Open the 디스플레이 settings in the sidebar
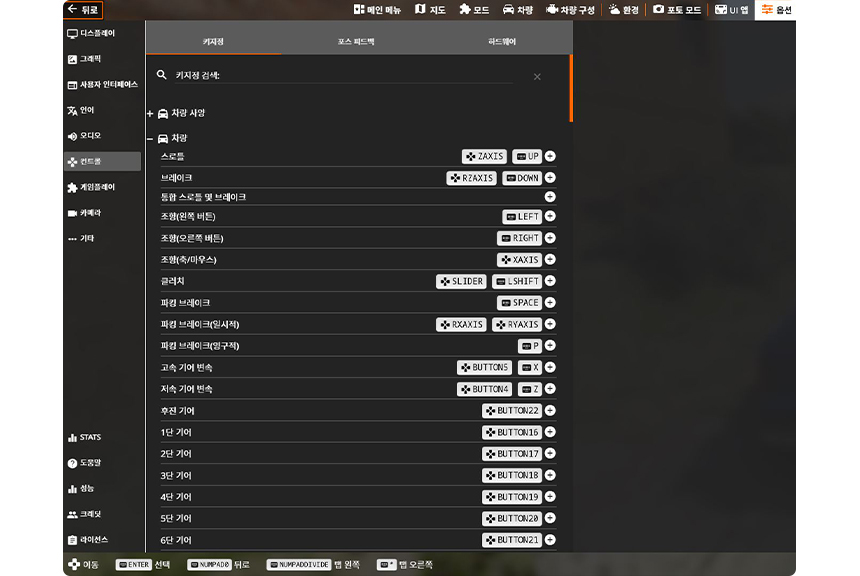860x576 pixels. point(92,34)
